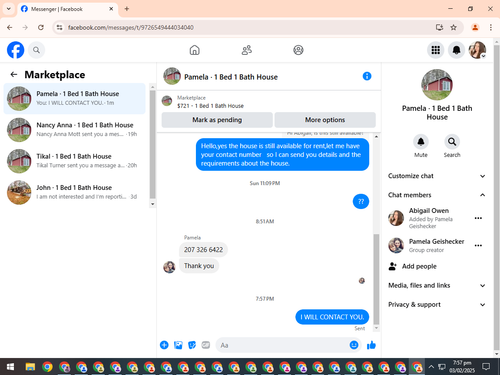Attach a photo with the image icon

[x=178, y=345]
